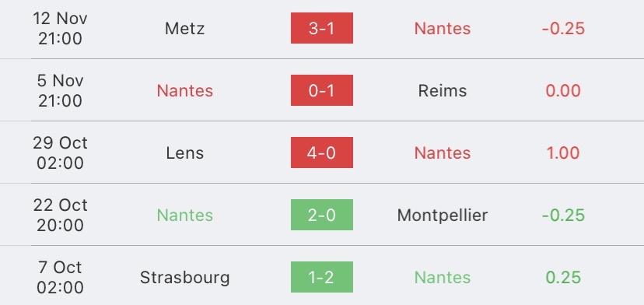Click Nantes in the 29 Oct row
Screen dimensions: 644x305
coord(443,153)
